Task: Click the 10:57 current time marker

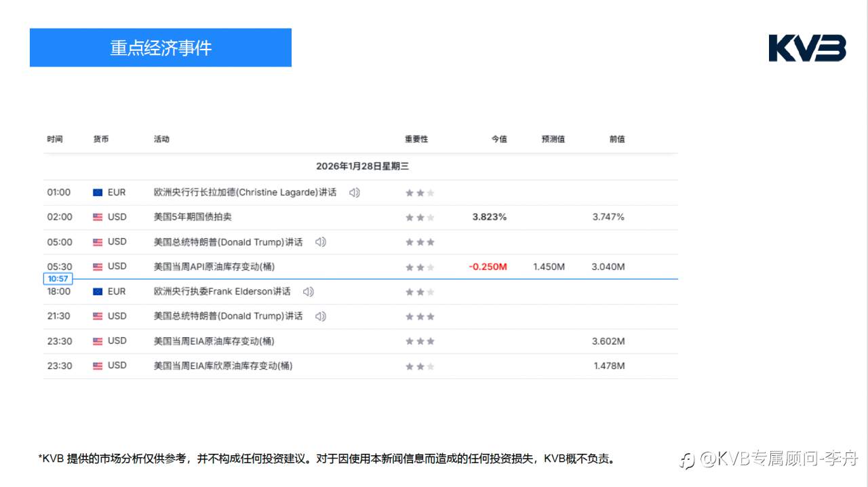Action: (58, 279)
